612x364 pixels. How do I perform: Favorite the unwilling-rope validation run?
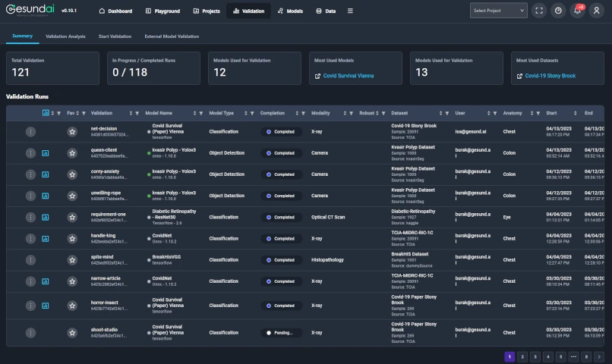[72, 196]
